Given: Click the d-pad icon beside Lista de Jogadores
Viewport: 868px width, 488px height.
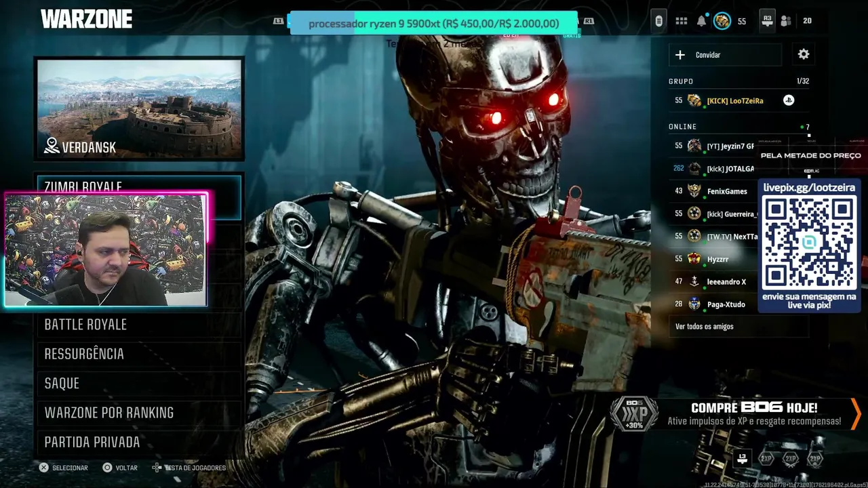Looking at the screenshot, I should (157, 468).
